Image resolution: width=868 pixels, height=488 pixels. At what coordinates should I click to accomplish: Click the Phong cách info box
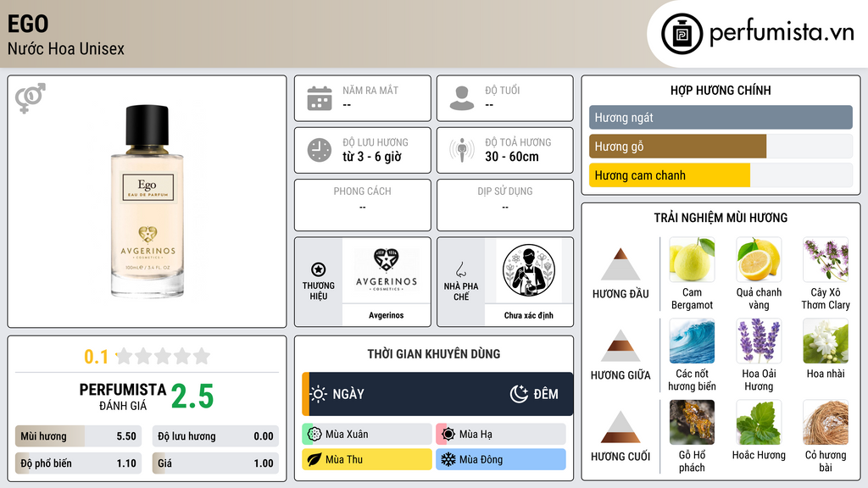363,205
